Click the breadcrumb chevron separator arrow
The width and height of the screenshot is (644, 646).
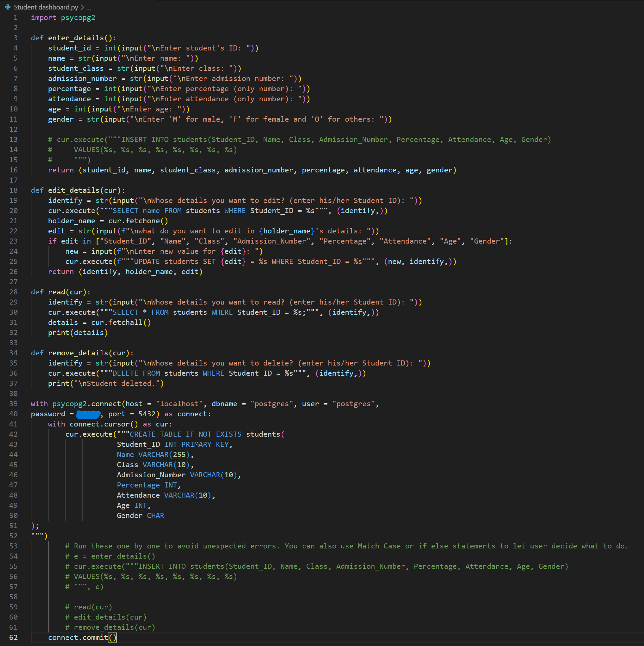pos(82,7)
